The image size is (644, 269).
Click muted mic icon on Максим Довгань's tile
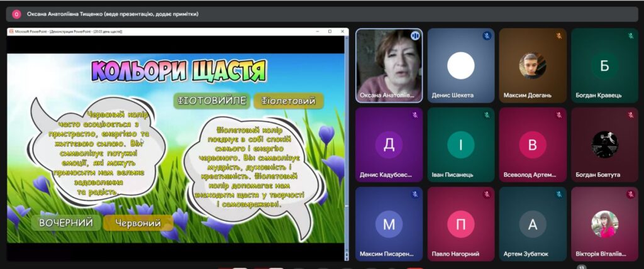[x=558, y=36]
